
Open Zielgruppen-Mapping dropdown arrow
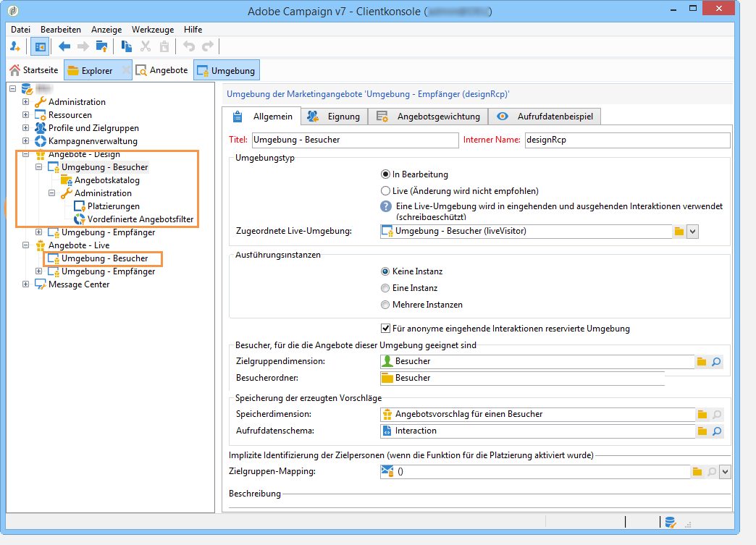(725, 472)
